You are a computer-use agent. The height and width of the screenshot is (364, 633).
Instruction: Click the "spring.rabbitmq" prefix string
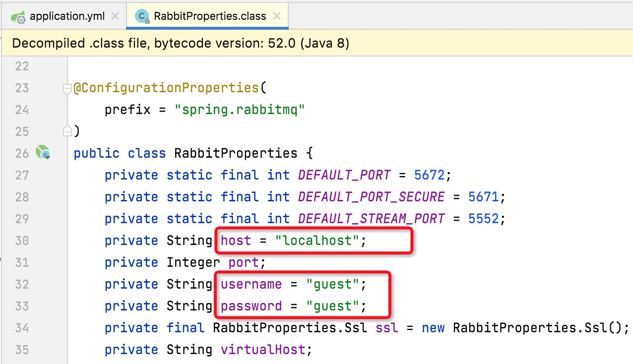[239, 110]
